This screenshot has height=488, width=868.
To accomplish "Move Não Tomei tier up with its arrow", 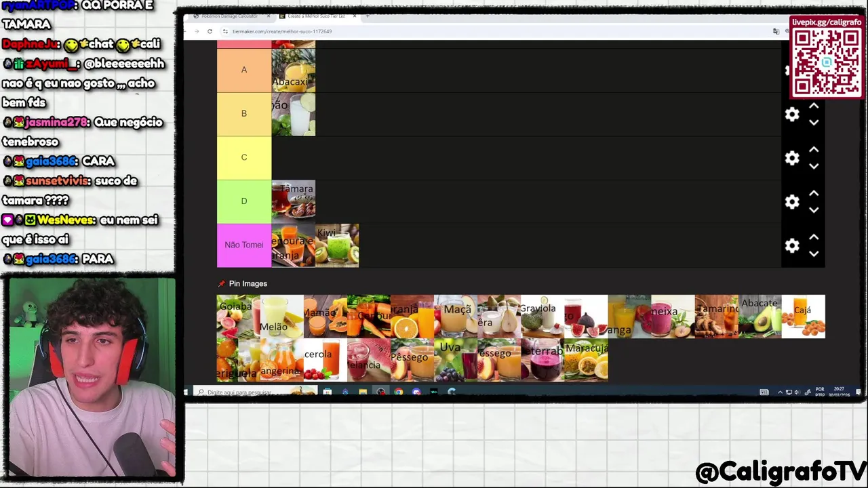I will click(x=814, y=237).
